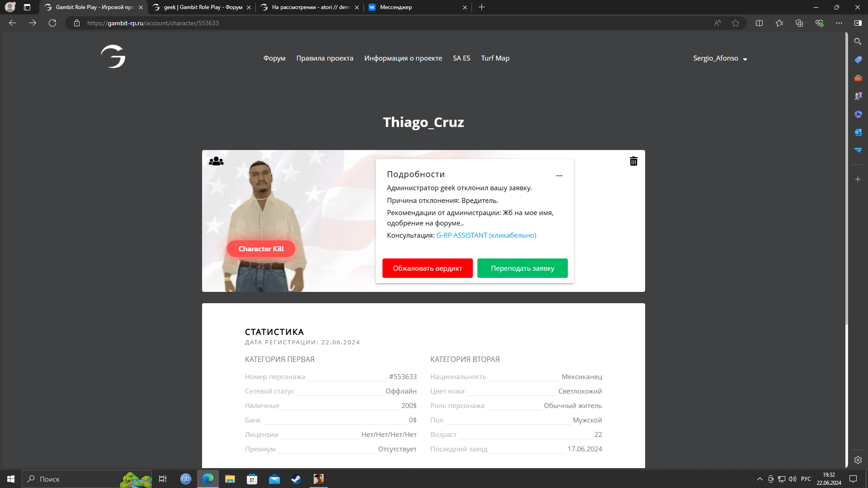Click the trash delete character icon
This screenshot has height=488, width=868.
(x=633, y=161)
